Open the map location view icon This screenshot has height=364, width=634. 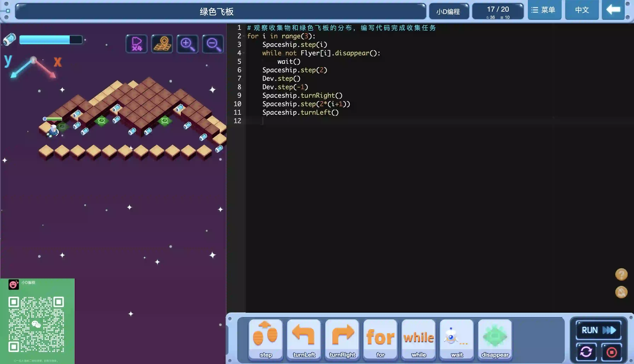pyautogui.click(x=162, y=44)
